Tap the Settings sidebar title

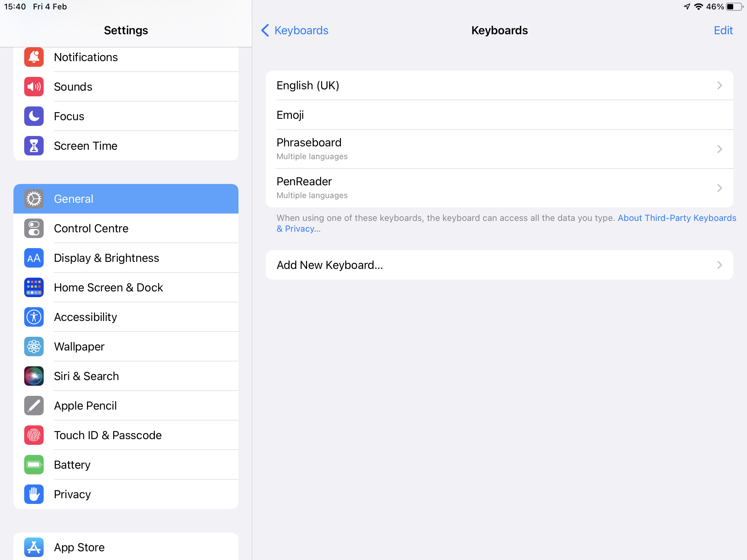(126, 30)
